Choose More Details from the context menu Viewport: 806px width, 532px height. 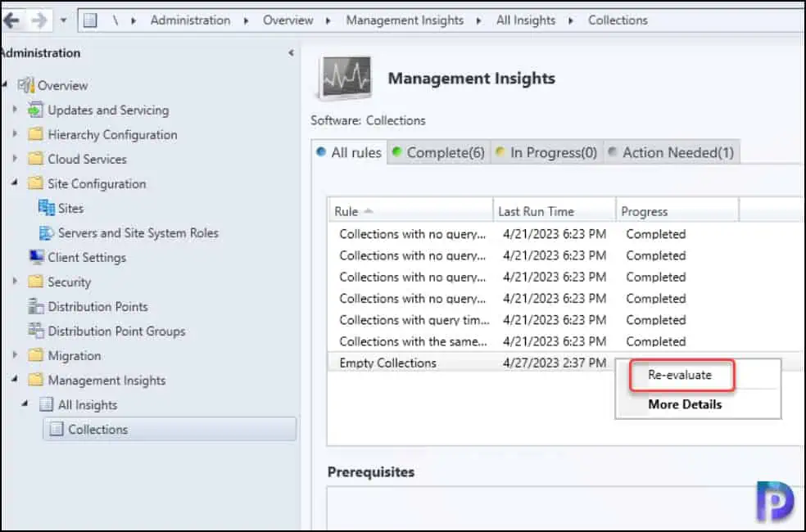click(685, 404)
